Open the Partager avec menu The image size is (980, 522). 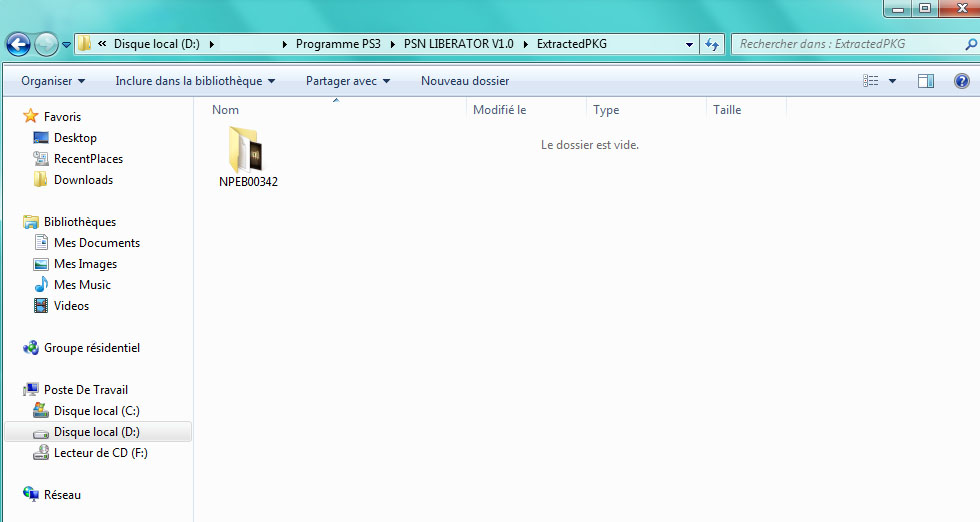347,81
